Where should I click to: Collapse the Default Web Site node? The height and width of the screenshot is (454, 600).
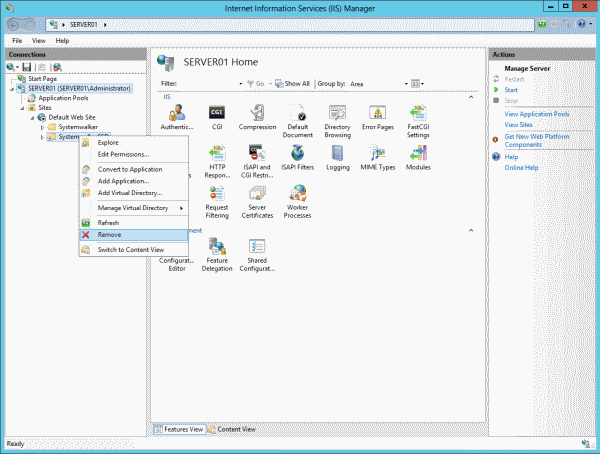[32, 118]
